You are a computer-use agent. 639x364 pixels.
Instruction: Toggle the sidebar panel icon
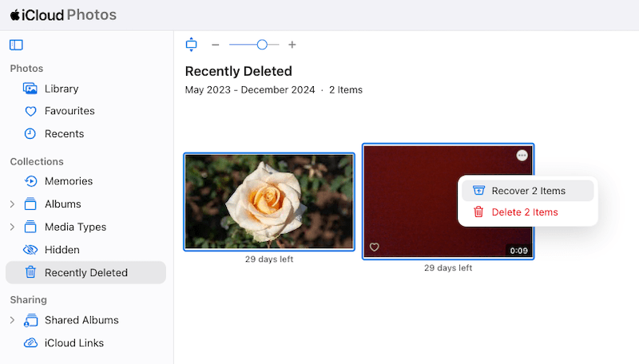[x=16, y=45]
